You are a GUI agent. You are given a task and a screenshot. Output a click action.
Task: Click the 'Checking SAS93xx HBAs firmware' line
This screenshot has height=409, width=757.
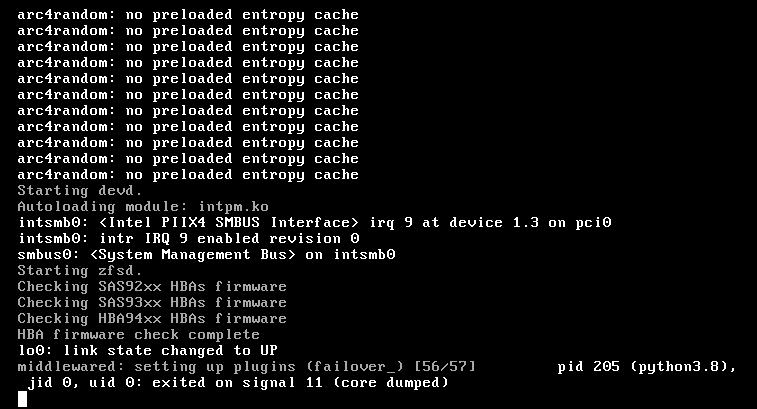click(152, 302)
